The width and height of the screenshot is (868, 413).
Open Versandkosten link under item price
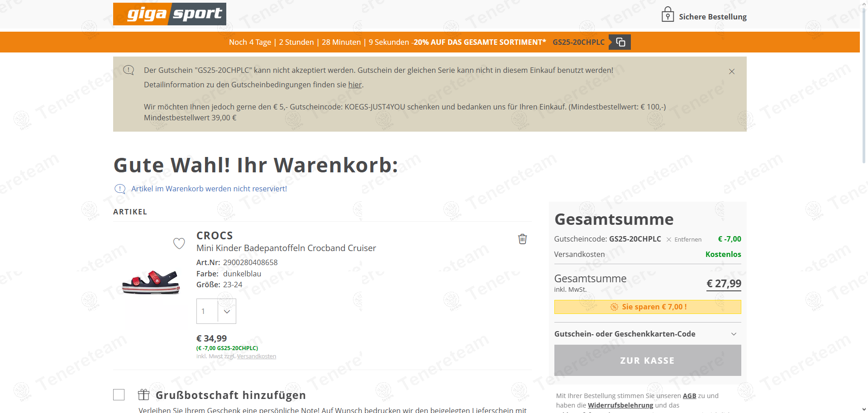[x=257, y=356]
